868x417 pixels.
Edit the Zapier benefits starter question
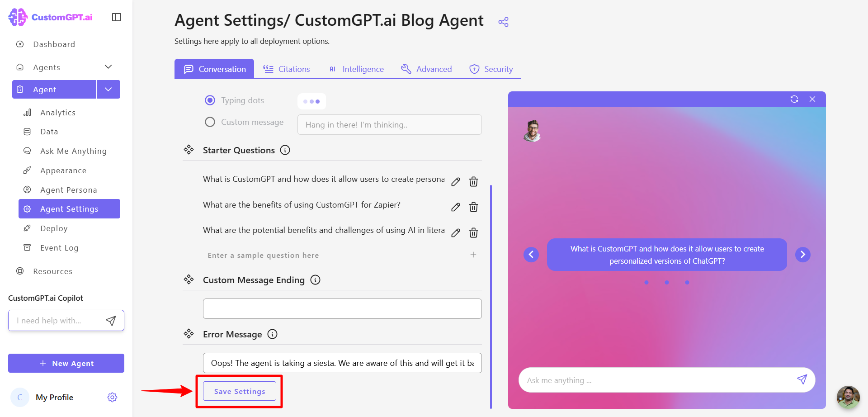(456, 207)
